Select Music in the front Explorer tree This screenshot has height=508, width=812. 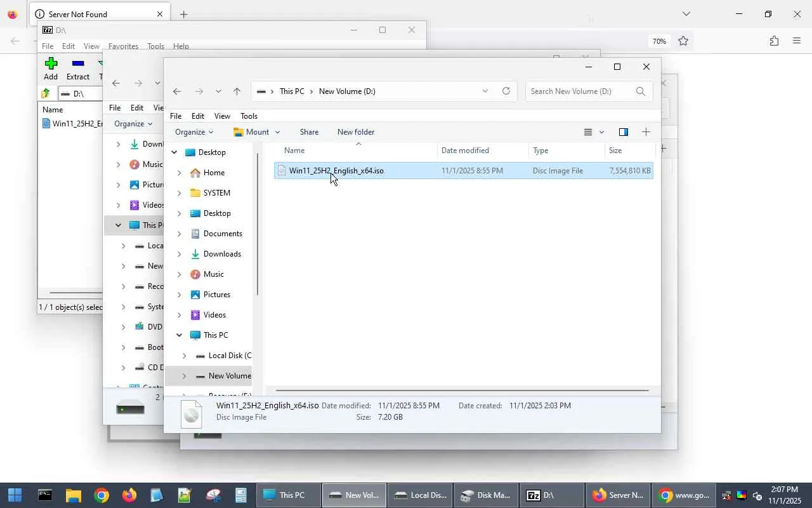[213, 274]
